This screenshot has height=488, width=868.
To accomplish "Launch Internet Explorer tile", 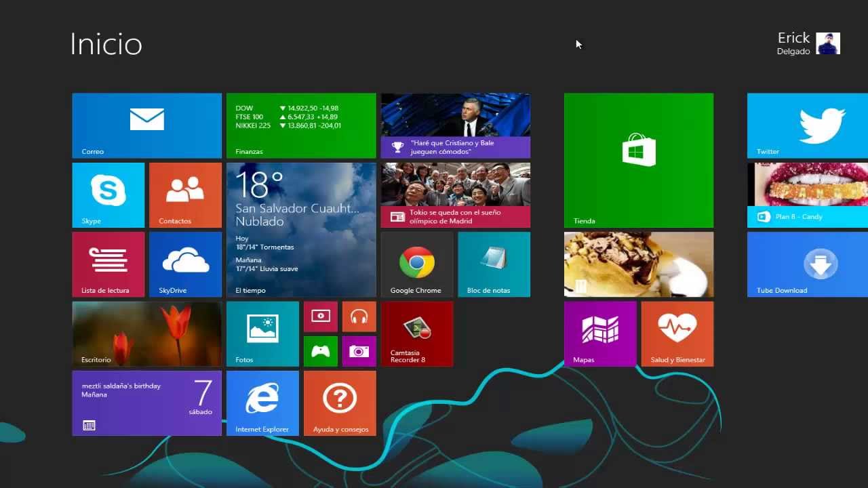I will 262,403.
